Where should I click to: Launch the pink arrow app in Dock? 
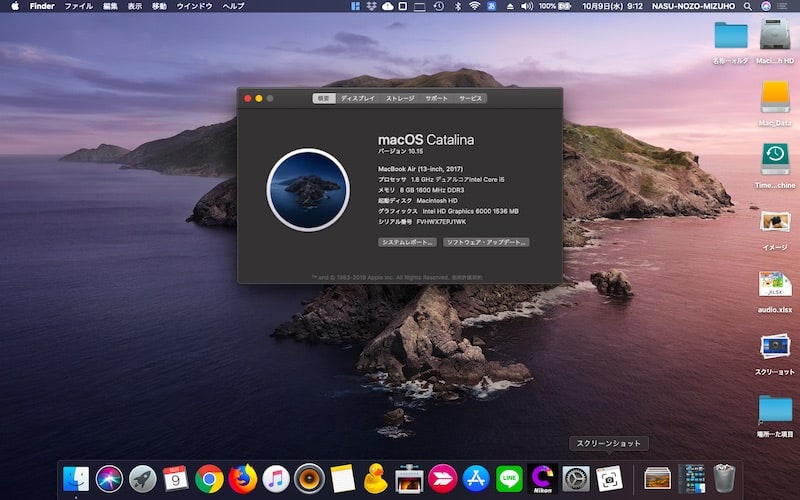tap(442, 479)
